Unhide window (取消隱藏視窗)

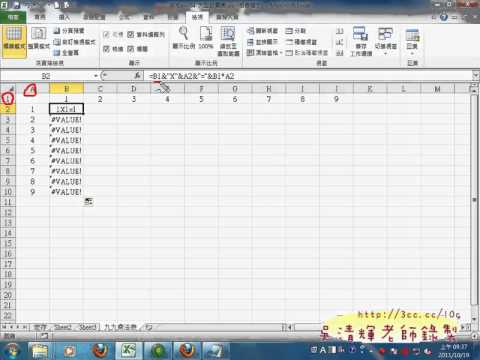pos(307,53)
